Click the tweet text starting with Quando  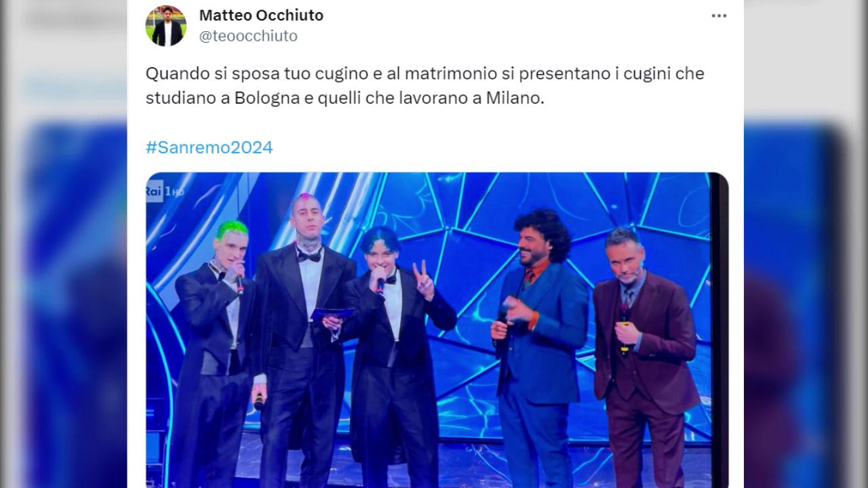(425, 85)
